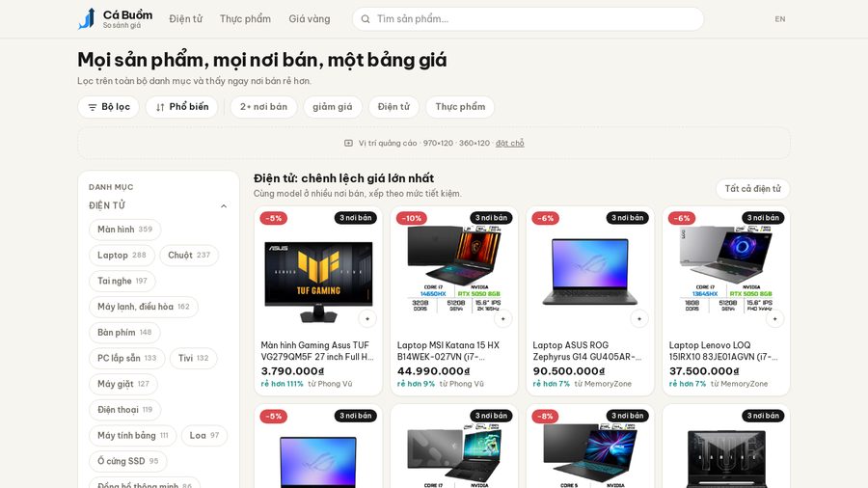The image size is (868, 488).
Task: Open the Phổ biến sort dropdown
Action: (181, 107)
